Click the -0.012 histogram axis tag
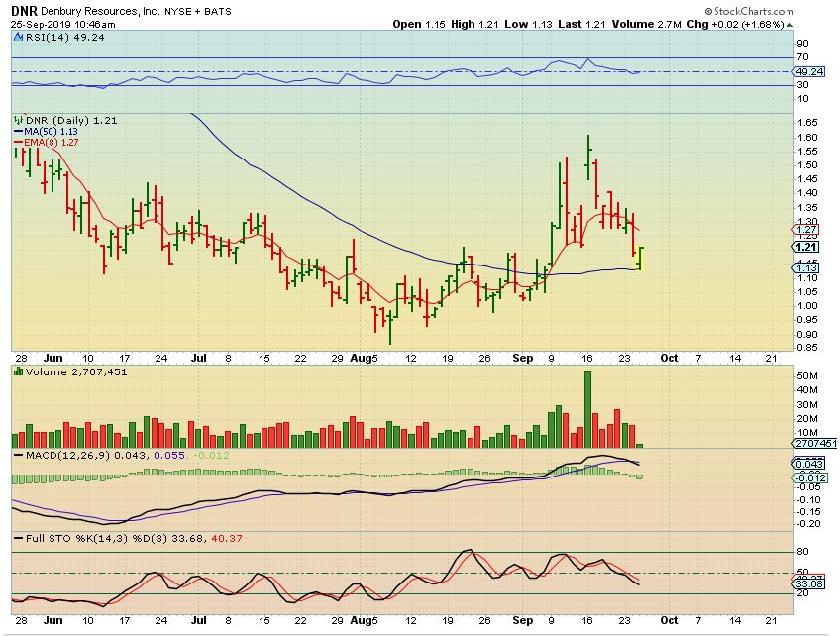The image size is (840, 636). pyautogui.click(x=810, y=477)
